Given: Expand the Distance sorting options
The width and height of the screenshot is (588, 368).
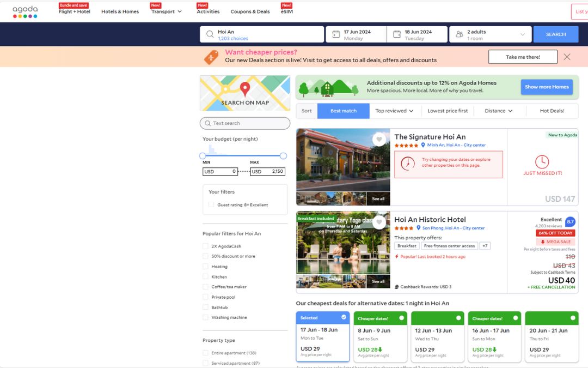Looking at the screenshot, I should click(496, 110).
